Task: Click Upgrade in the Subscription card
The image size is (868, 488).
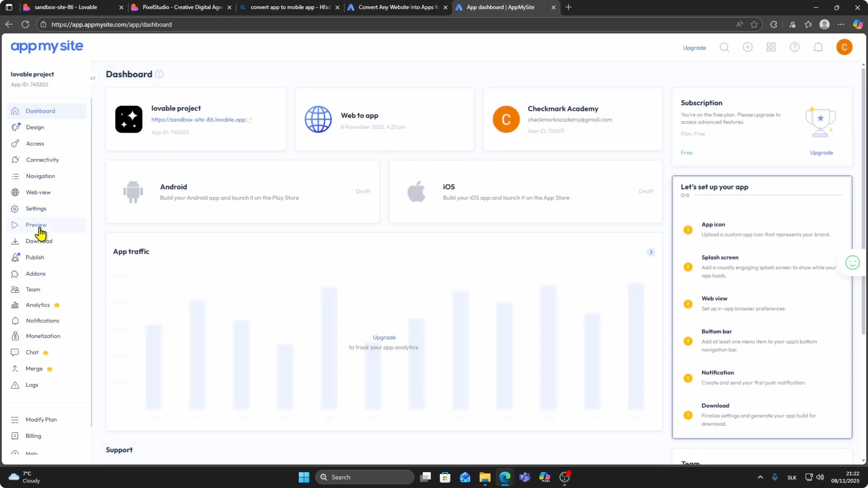Action: [x=822, y=153]
